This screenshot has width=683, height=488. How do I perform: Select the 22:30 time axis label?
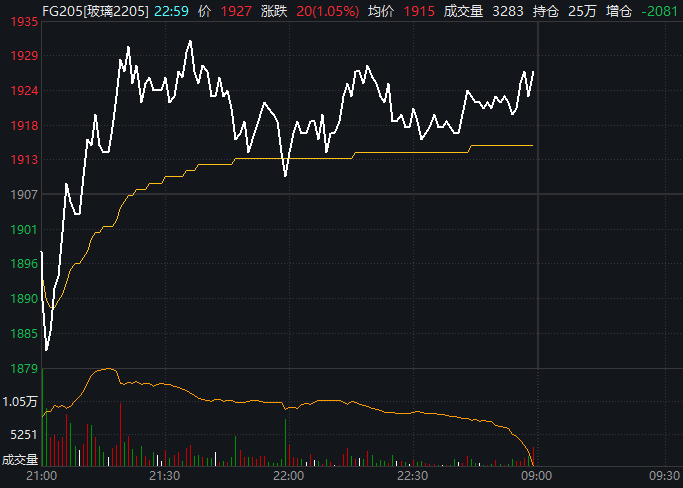[x=411, y=477]
